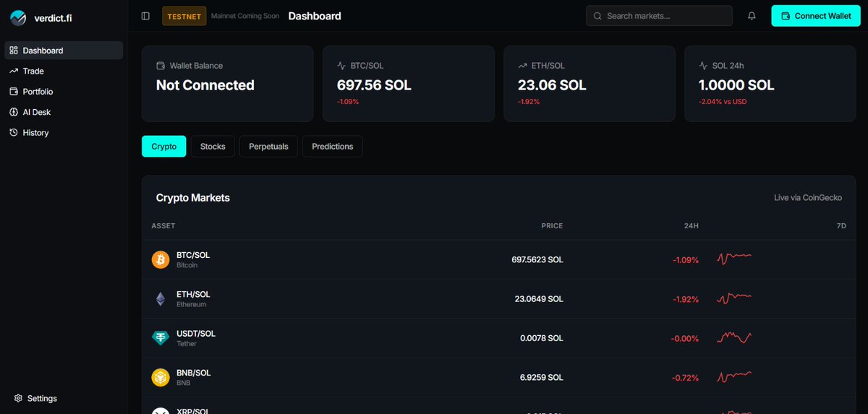
Task: Open Trade in the sidebar
Action: pyautogui.click(x=64, y=71)
